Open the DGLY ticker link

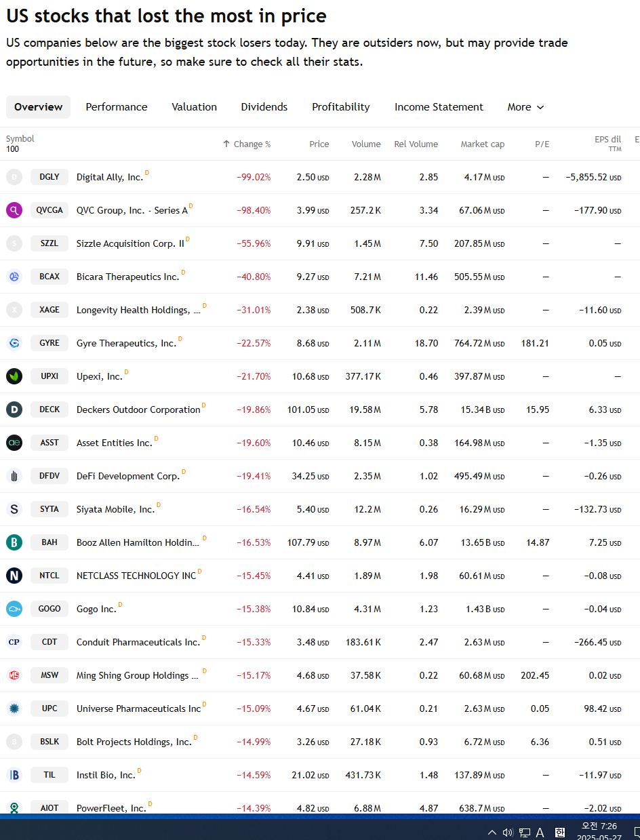coord(49,177)
